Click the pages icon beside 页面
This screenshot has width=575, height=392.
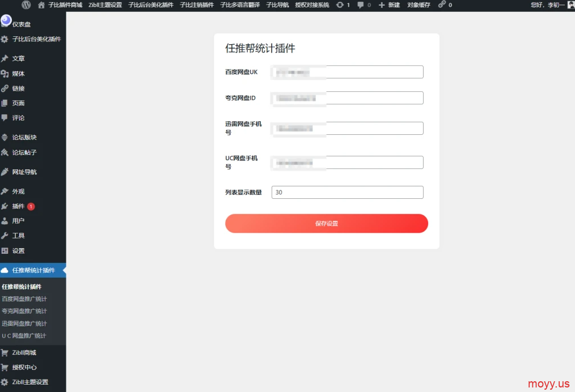tap(5, 103)
